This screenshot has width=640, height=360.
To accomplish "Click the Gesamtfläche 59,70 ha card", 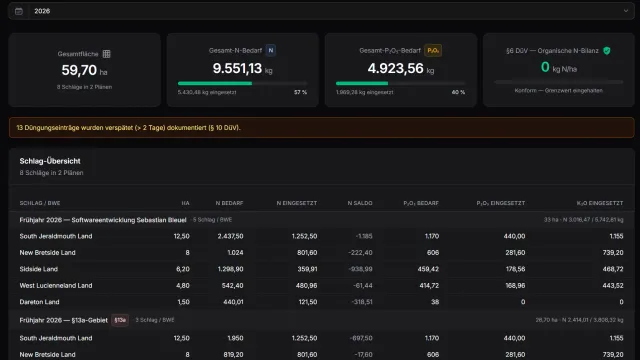I will (84, 70).
